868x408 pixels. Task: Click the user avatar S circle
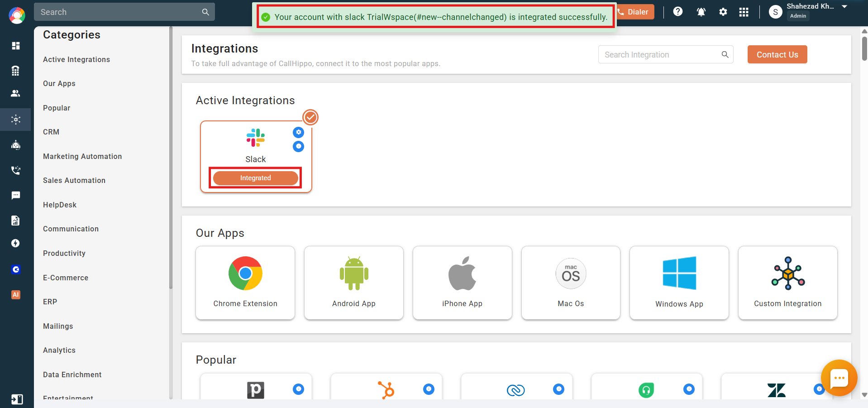(x=775, y=12)
